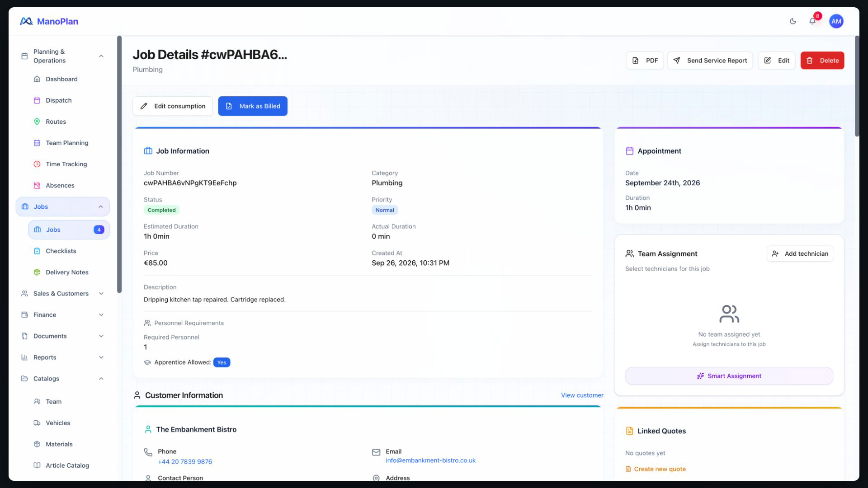The height and width of the screenshot is (488, 868).
Task: Run Smart Assignment
Action: coord(729,376)
